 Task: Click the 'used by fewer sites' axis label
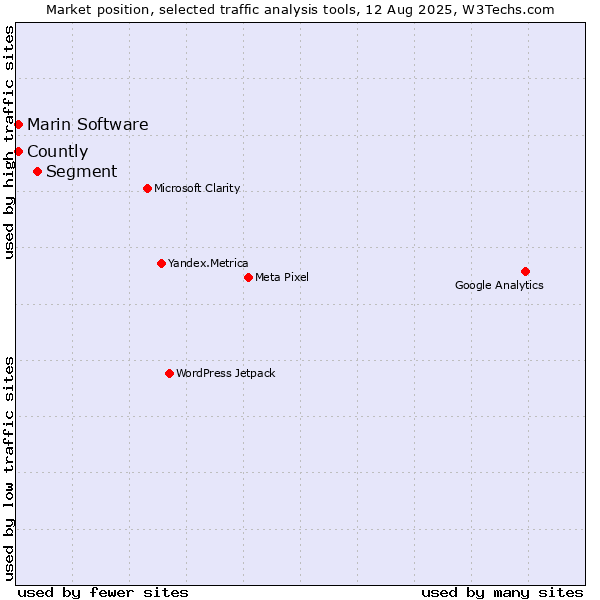(x=103, y=593)
